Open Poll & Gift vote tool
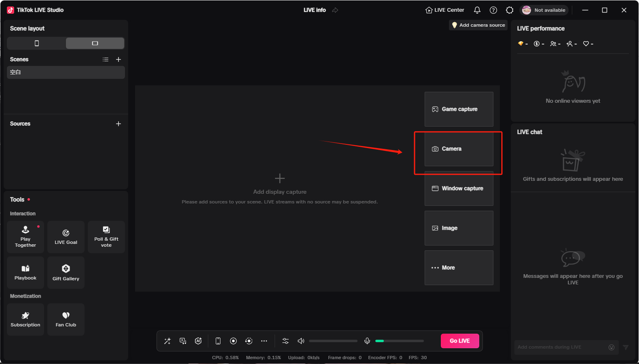Viewport: 639px width, 364px height. (106, 237)
